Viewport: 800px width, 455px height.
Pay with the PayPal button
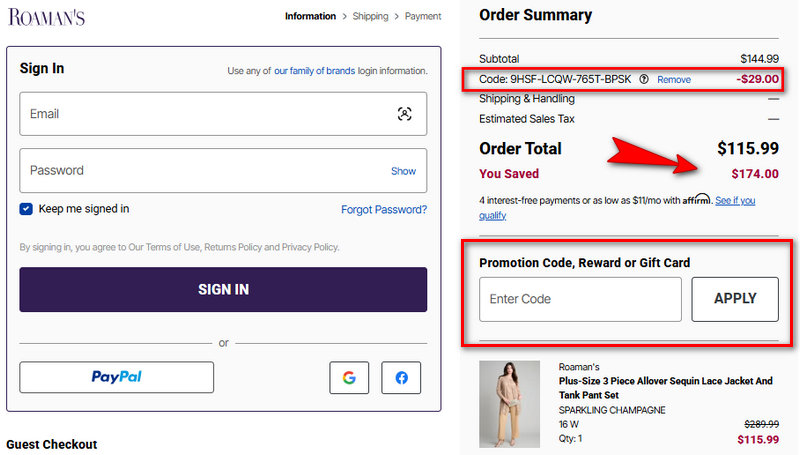[x=117, y=377]
